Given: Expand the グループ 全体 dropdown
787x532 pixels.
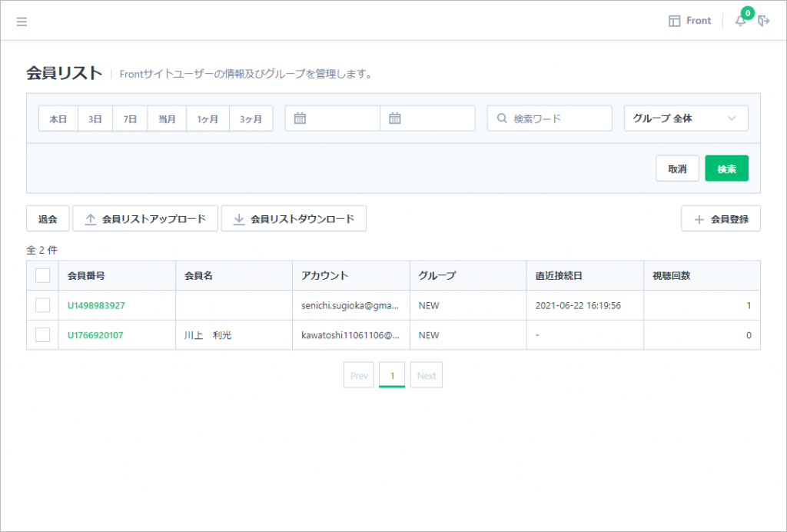Looking at the screenshot, I should [x=686, y=118].
